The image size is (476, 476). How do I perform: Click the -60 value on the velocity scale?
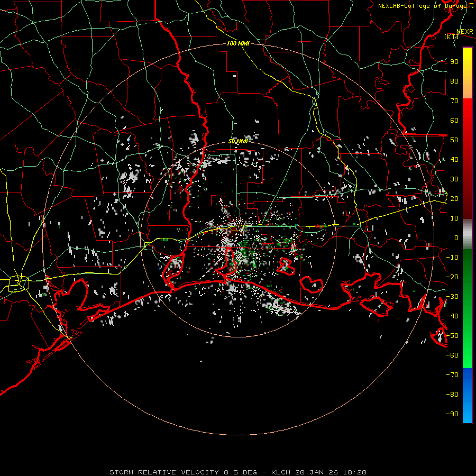[x=452, y=355]
